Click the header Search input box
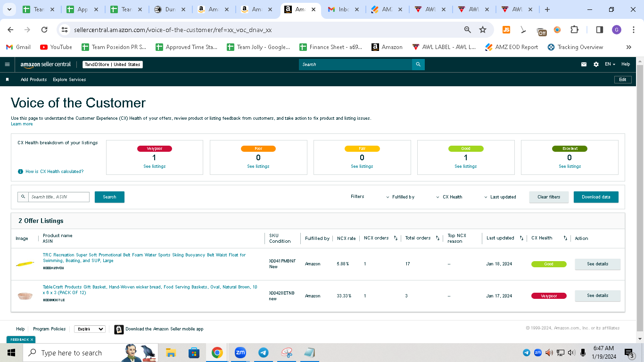Viewport: 644px width, 362px height. (x=355, y=65)
